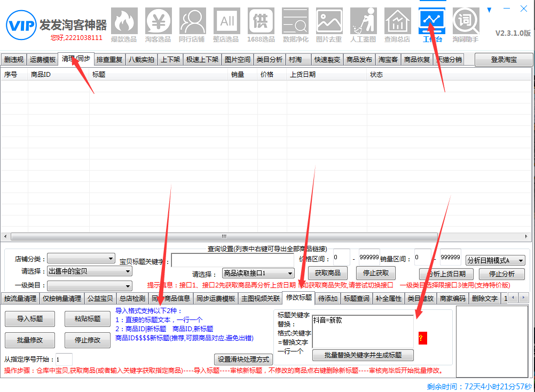Open the 标题查询 sub-tab
This screenshot has height=392, width=535.
pyautogui.click(x=357, y=299)
